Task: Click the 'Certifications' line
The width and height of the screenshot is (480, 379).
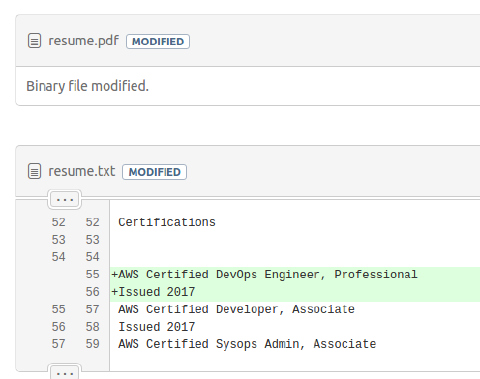Action: coord(167,222)
